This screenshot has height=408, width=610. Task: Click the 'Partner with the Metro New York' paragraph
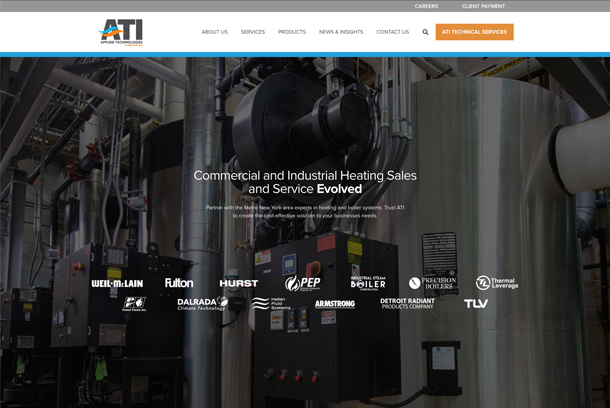pos(305,212)
